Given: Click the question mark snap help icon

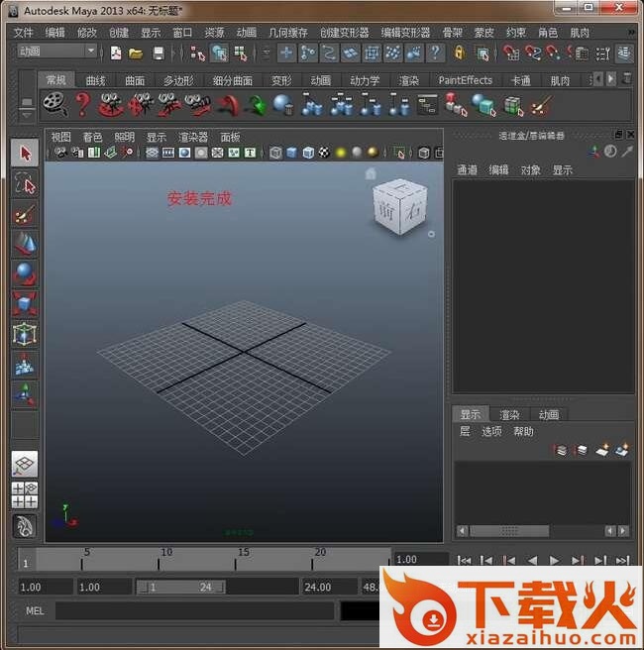Looking at the screenshot, I should tap(435, 54).
